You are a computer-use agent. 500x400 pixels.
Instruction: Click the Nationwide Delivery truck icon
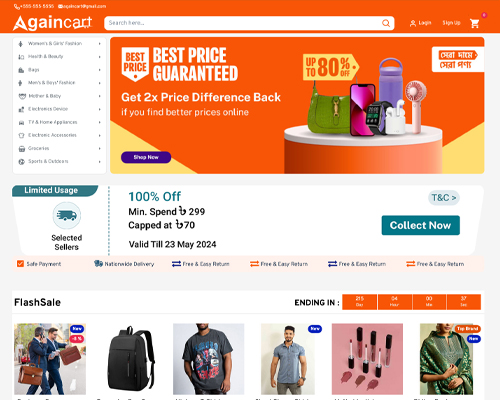[x=98, y=264]
